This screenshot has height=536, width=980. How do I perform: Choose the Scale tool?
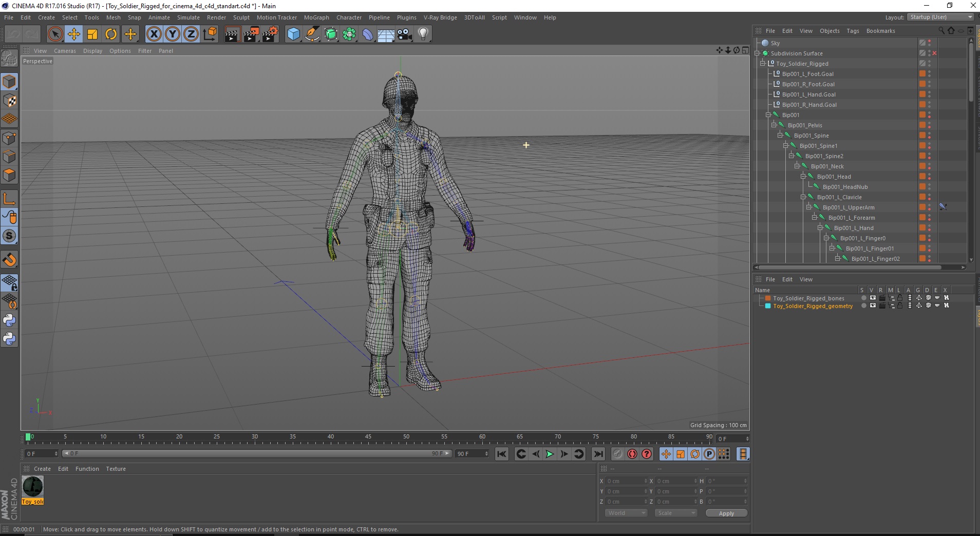(92, 34)
